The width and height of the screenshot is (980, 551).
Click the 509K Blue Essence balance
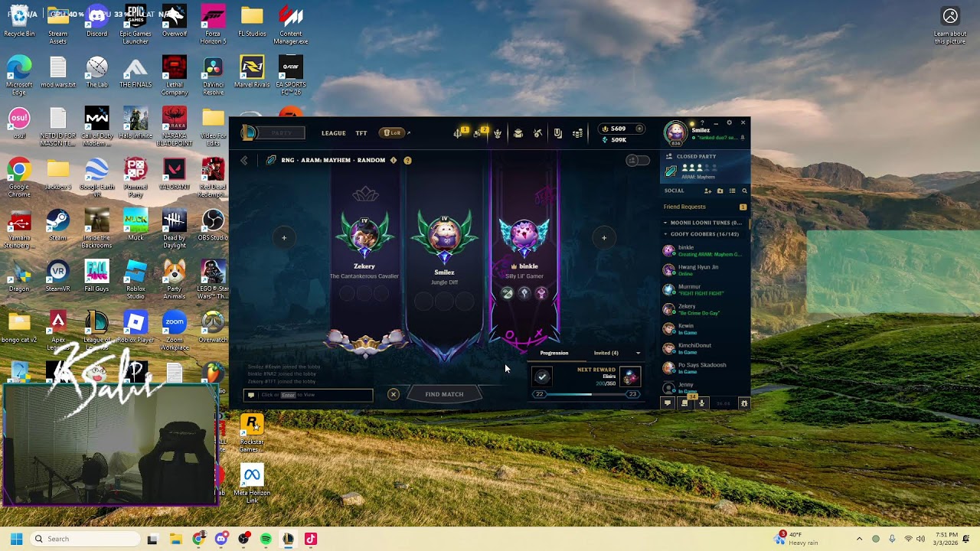(615, 140)
